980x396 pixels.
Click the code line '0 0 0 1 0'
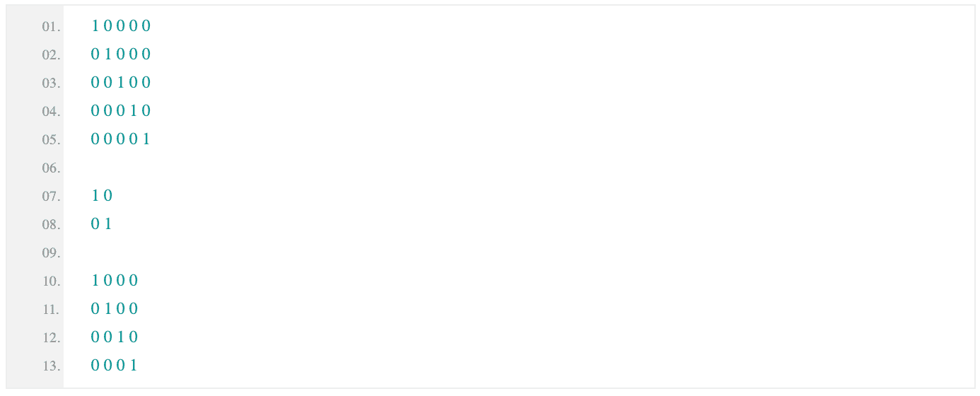(121, 111)
